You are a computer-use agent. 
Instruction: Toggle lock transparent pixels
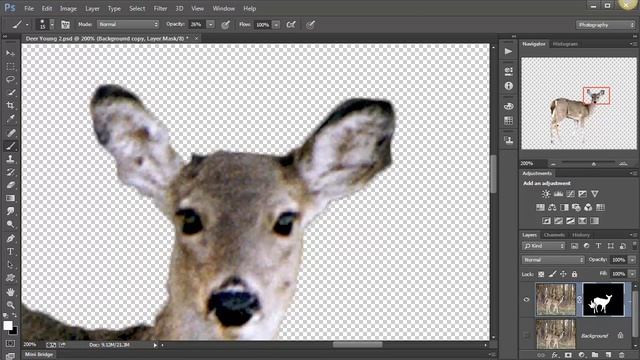point(541,274)
